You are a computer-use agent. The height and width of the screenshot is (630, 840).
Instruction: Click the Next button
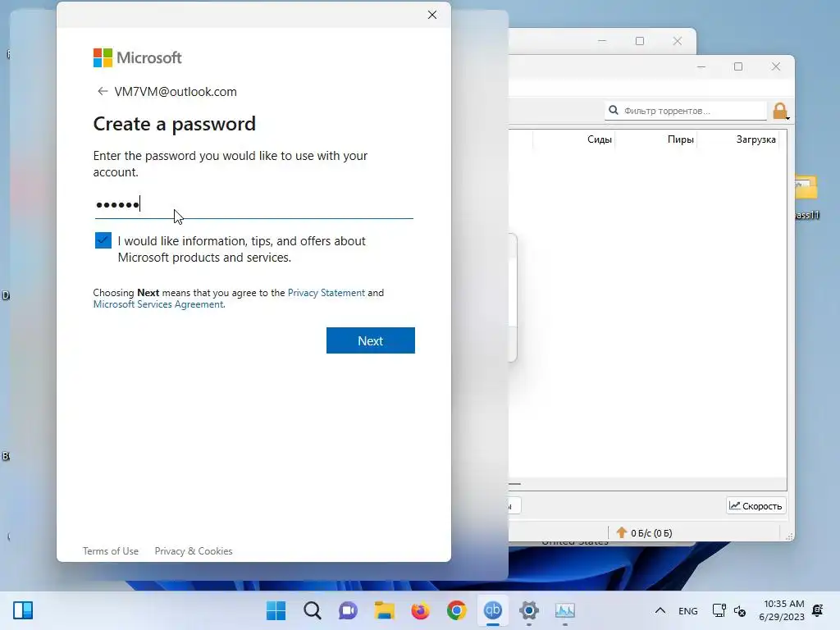[x=370, y=340]
